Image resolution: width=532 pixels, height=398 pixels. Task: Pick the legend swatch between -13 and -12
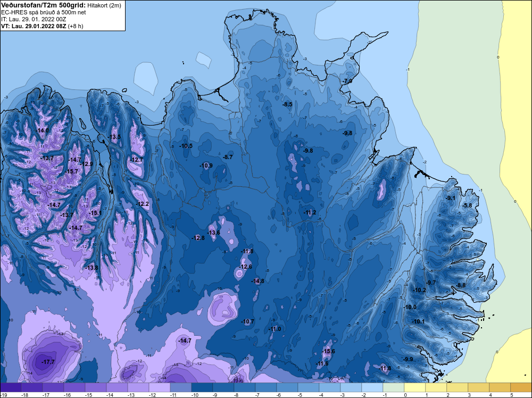tap(138, 387)
